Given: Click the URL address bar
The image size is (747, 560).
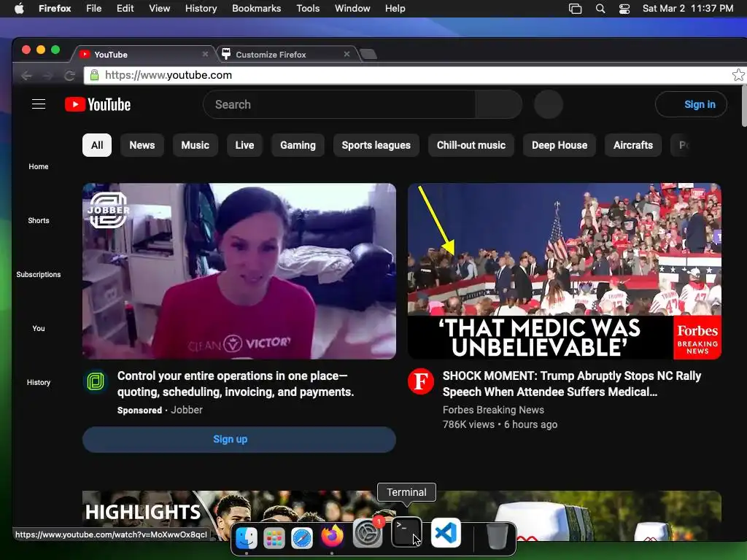Looking at the screenshot, I should click(x=414, y=75).
